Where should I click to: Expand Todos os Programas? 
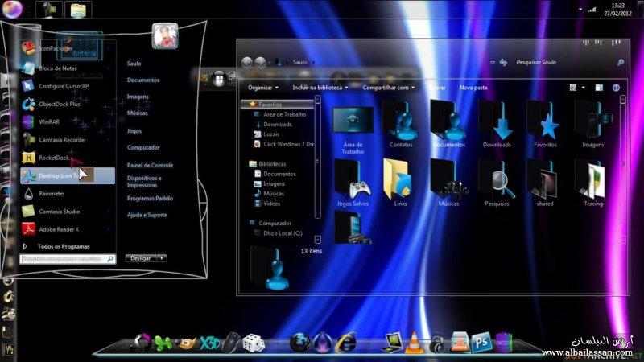(x=64, y=247)
